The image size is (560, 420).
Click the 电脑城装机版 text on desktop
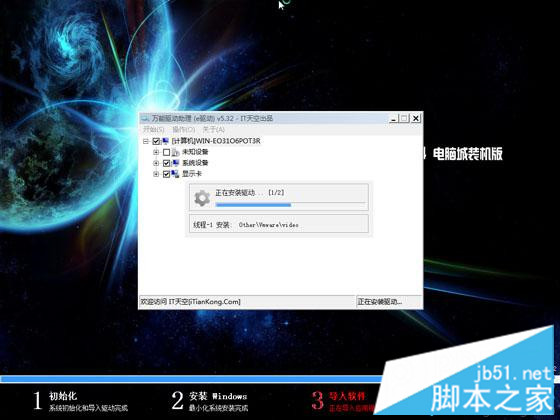point(467,154)
